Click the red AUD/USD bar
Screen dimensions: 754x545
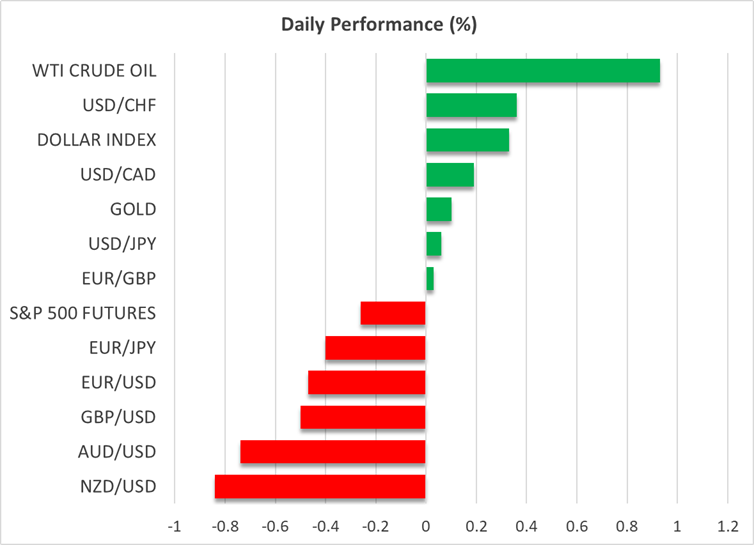[x=333, y=452]
